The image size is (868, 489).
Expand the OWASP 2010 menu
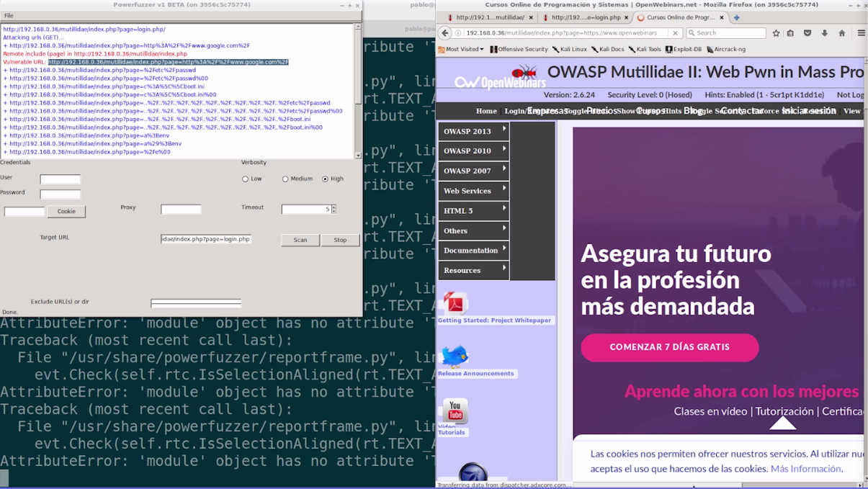click(473, 151)
